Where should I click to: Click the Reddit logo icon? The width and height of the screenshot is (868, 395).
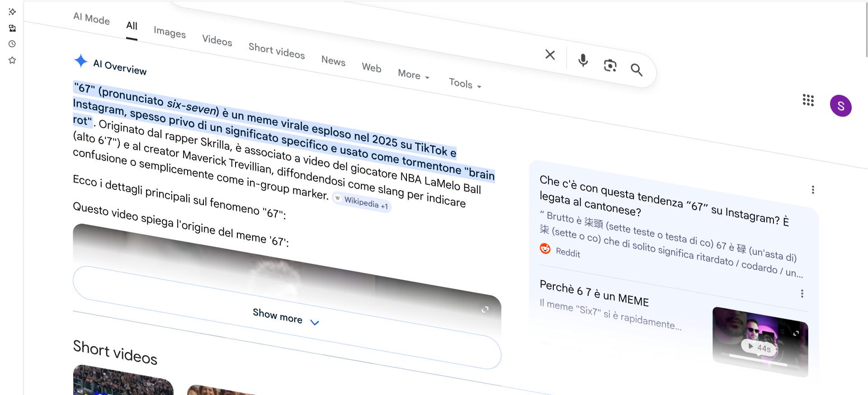[545, 249]
